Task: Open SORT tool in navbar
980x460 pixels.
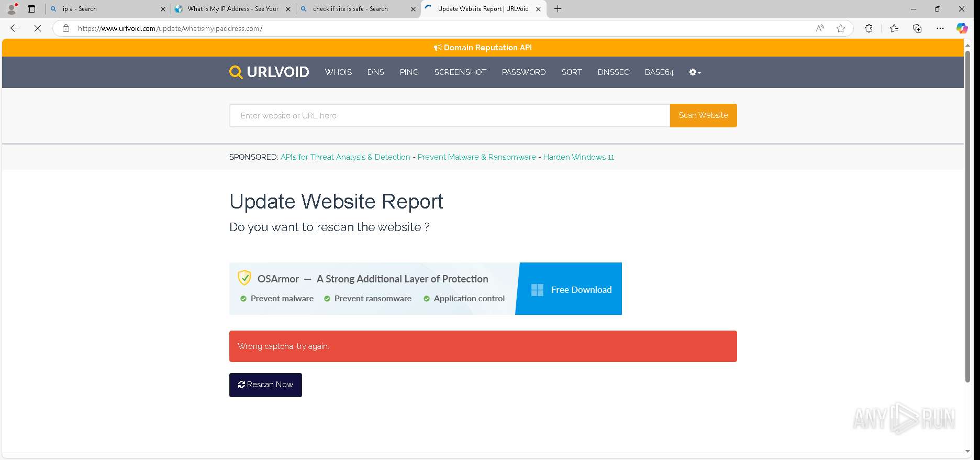Action: (572, 72)
